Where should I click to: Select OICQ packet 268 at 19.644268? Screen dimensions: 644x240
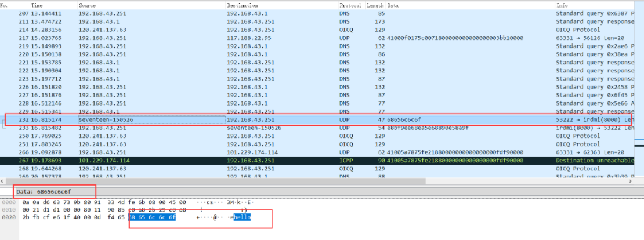(x=317, y=169)
